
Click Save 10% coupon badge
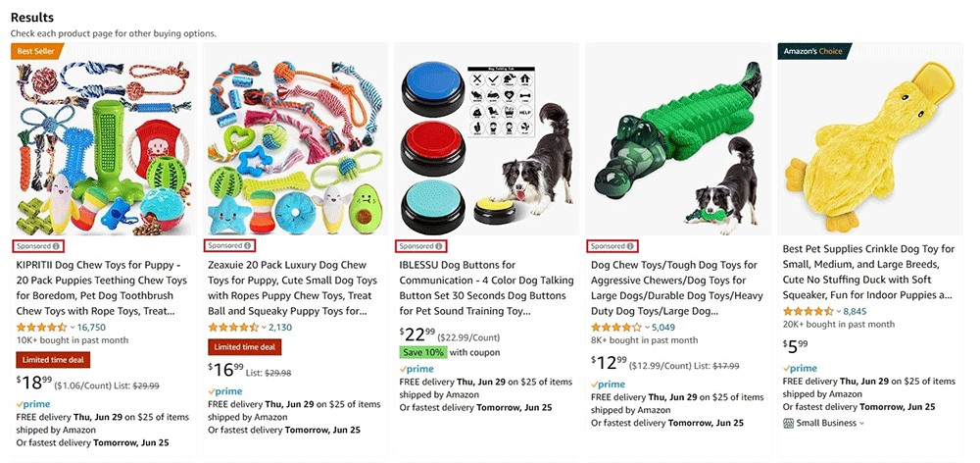tap(421, 352)
